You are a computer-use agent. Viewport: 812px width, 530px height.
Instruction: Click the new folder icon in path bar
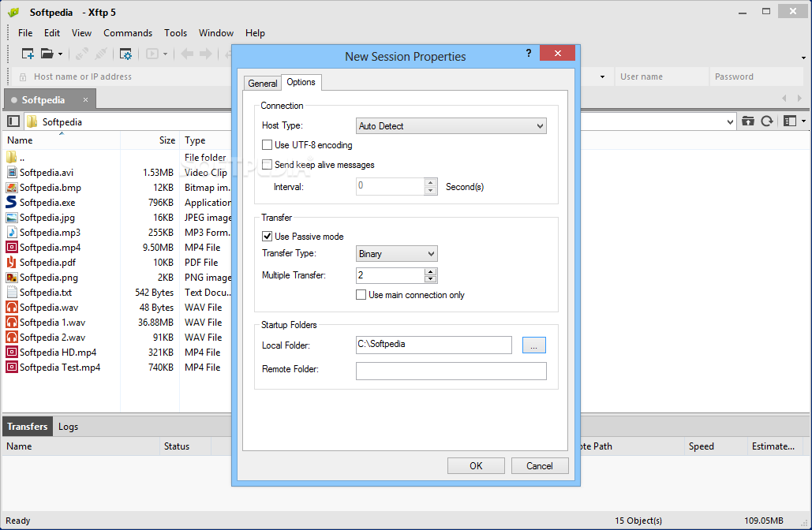pos(748,121)
